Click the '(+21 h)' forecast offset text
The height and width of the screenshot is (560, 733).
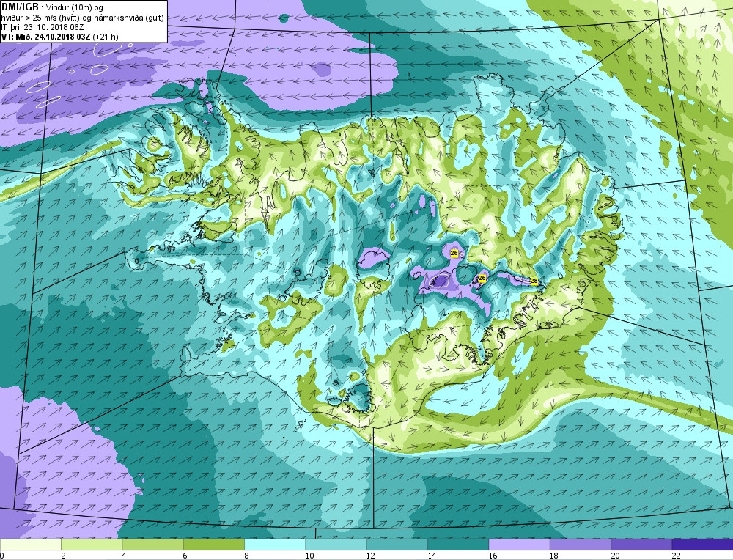point(106,37)
